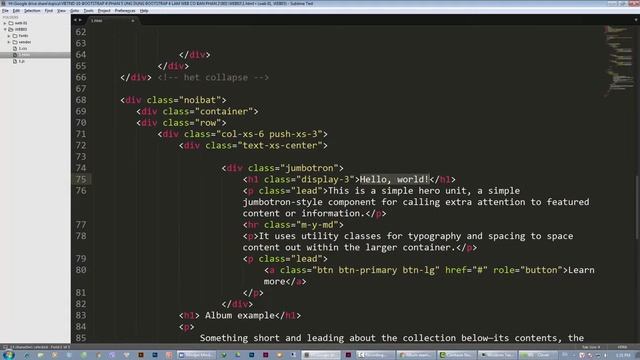Click the 1.js file icon
The image size is (640, 360).
[x=15, y=61]
